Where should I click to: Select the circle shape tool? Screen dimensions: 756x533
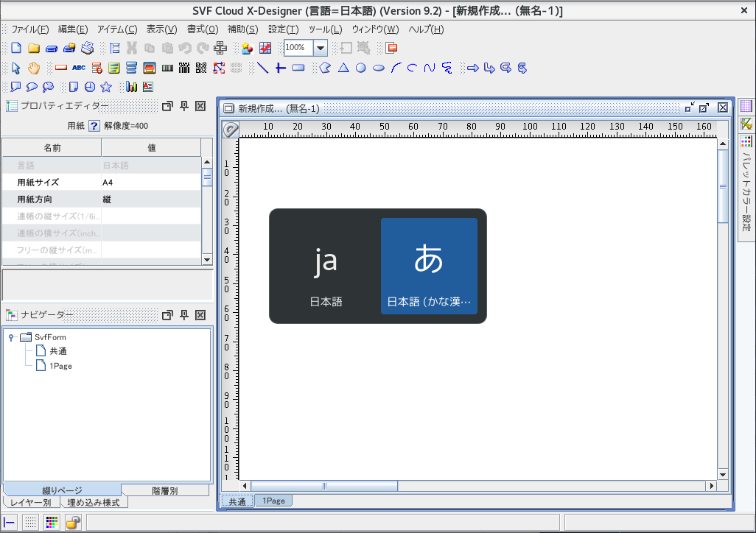(360, 68)
